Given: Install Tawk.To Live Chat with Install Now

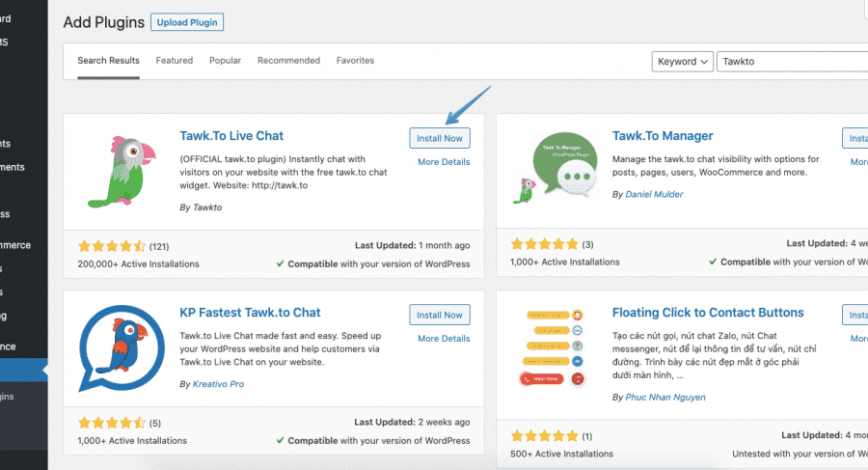Looking at the screenshot, I should (x=440, y=138).
